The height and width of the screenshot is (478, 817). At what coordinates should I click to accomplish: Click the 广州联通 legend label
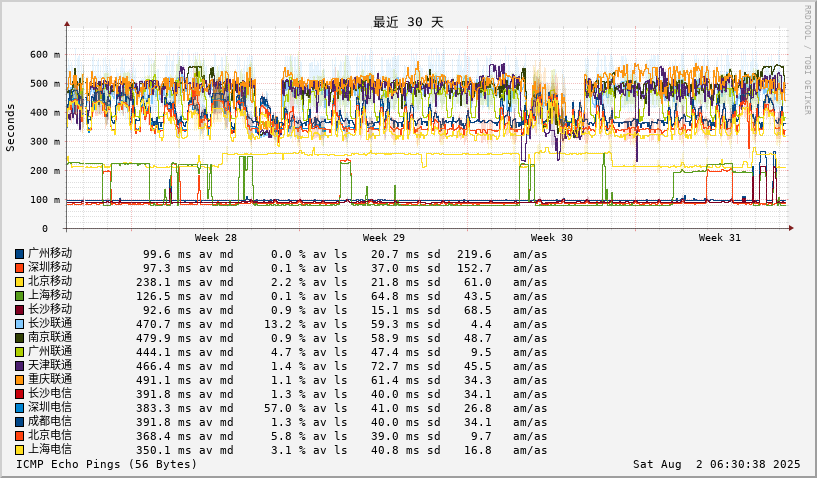tap(50, 352)
